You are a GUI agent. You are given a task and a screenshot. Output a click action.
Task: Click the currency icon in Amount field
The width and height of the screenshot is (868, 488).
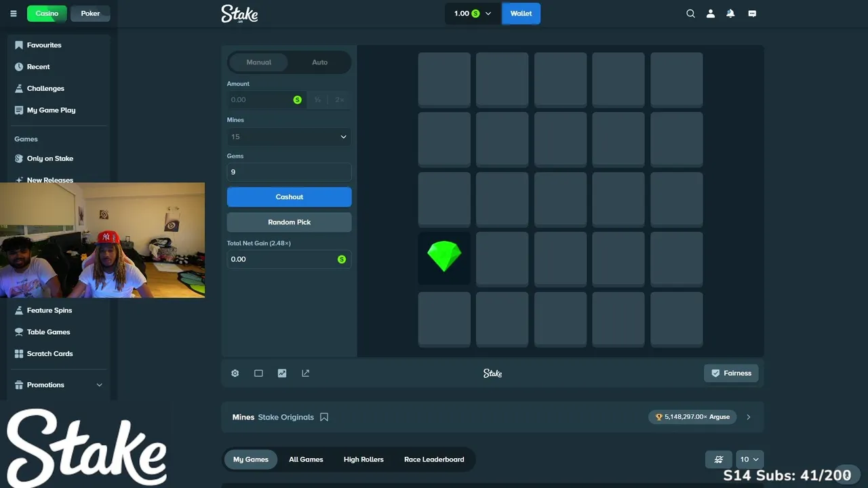pyautogui.click(x=297, y=100)
